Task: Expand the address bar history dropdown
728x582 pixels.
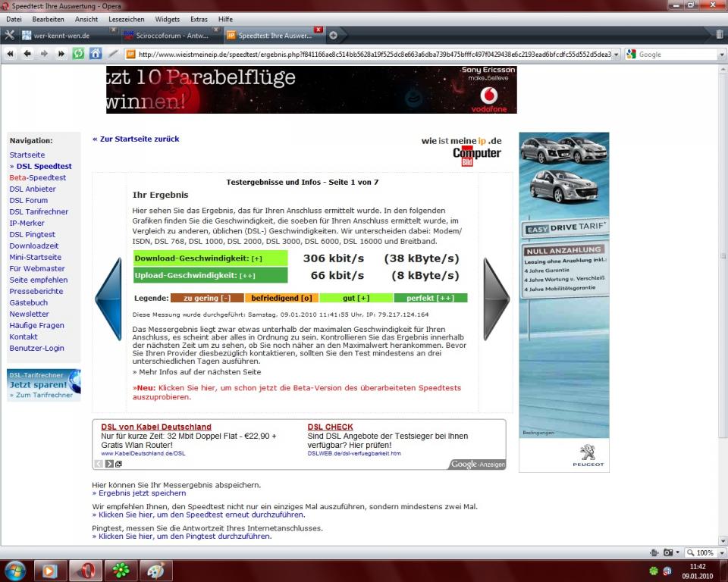Action: point(616,55)
